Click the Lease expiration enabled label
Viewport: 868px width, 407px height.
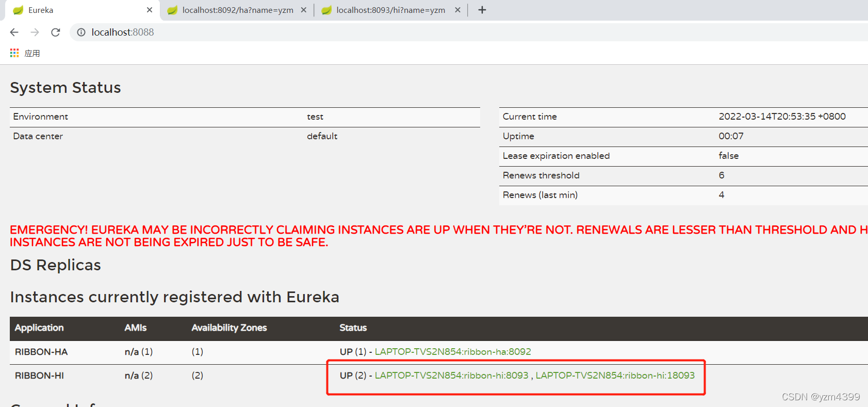tap(556, 156)
